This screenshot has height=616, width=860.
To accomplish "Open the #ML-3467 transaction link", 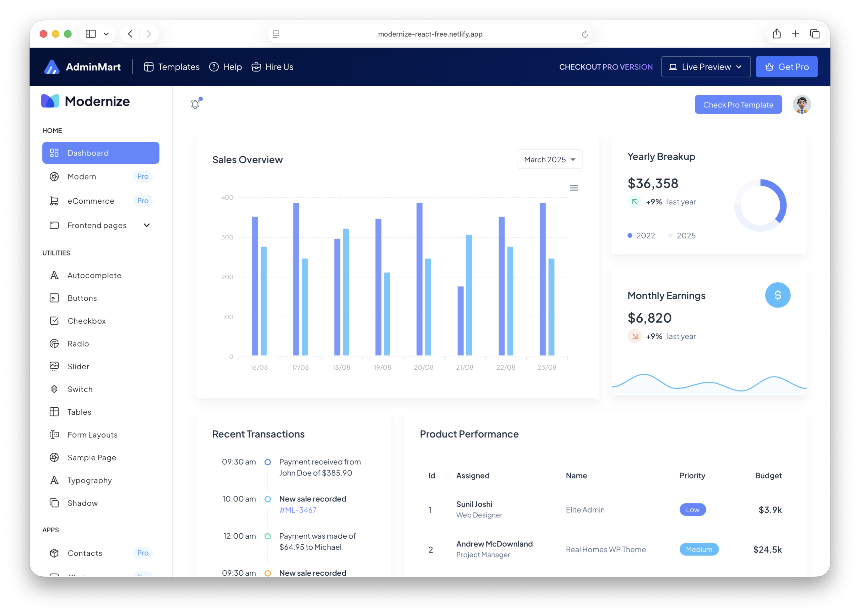I will pos(298,510).
